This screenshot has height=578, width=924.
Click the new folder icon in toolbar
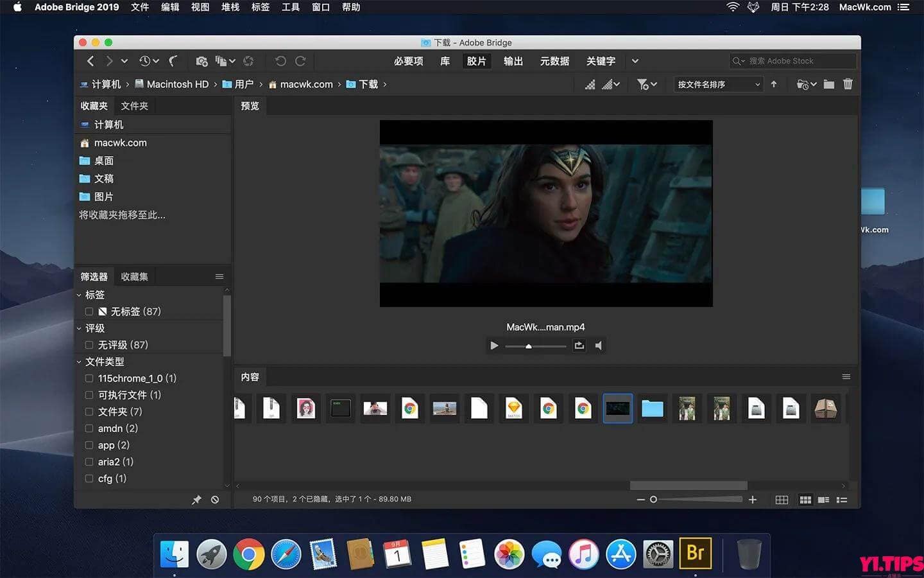(x=829, y=84)
